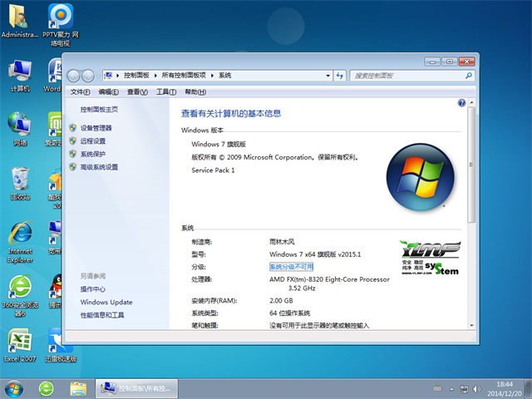Screen dimensions: 532x399
Task: Go to 控制面板主页 link
Action: click(99, 109)
